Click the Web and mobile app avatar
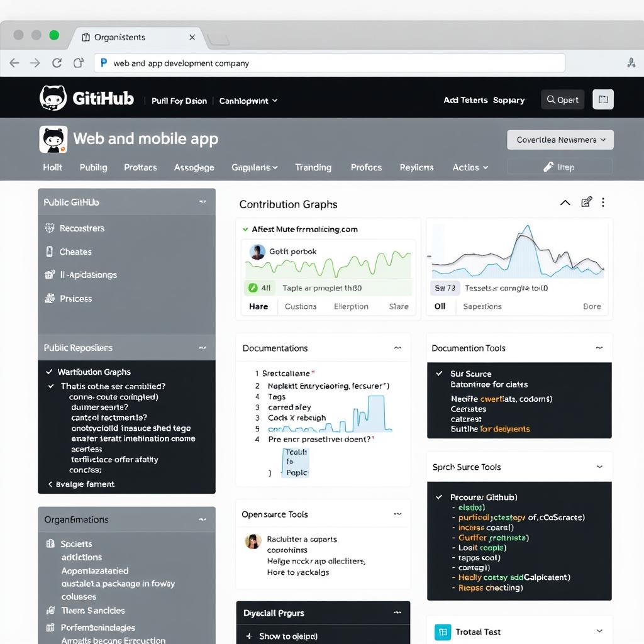This screenshot has width=644, height=644. point(53,139)
